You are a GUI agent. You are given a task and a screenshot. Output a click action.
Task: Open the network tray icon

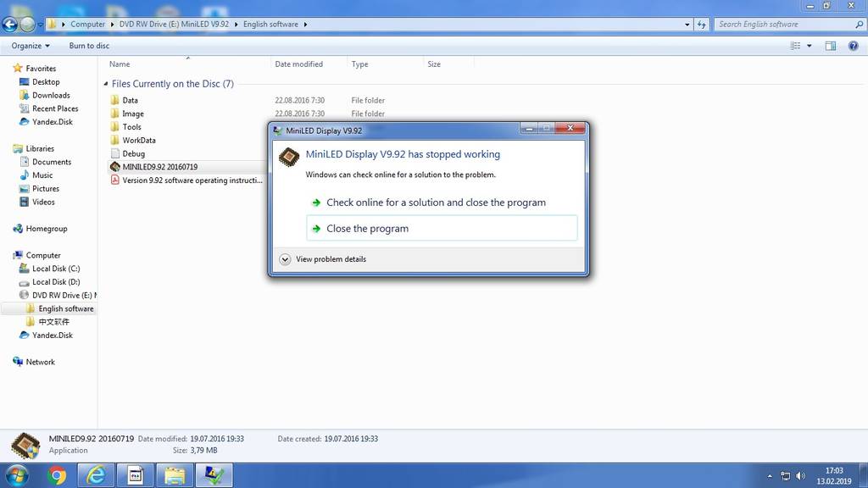point(785,476)
